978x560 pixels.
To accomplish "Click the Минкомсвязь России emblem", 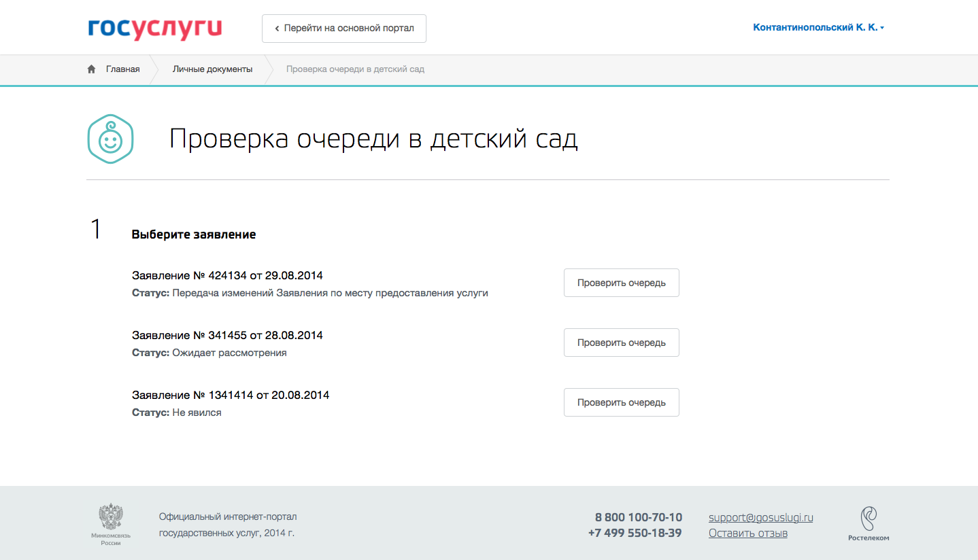I will point(111,525).
